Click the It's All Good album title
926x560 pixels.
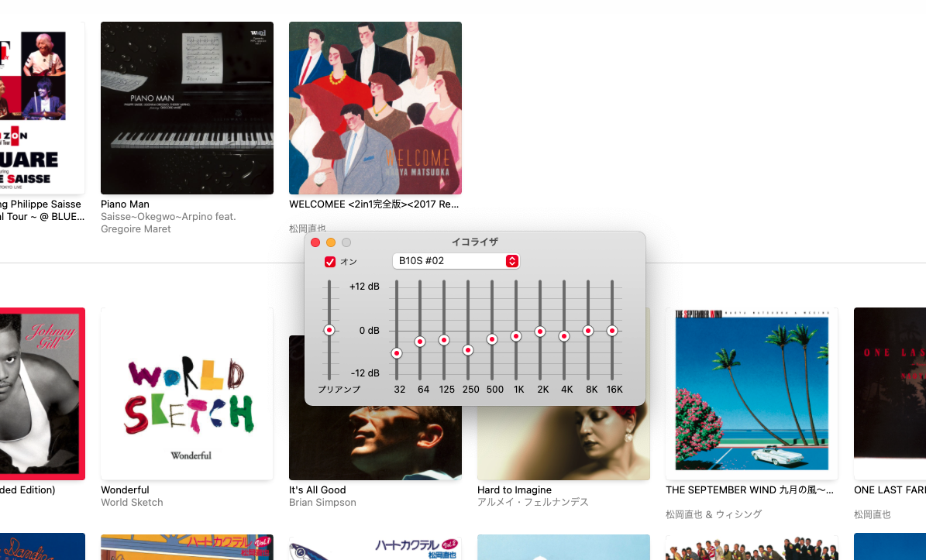point(317,490)
